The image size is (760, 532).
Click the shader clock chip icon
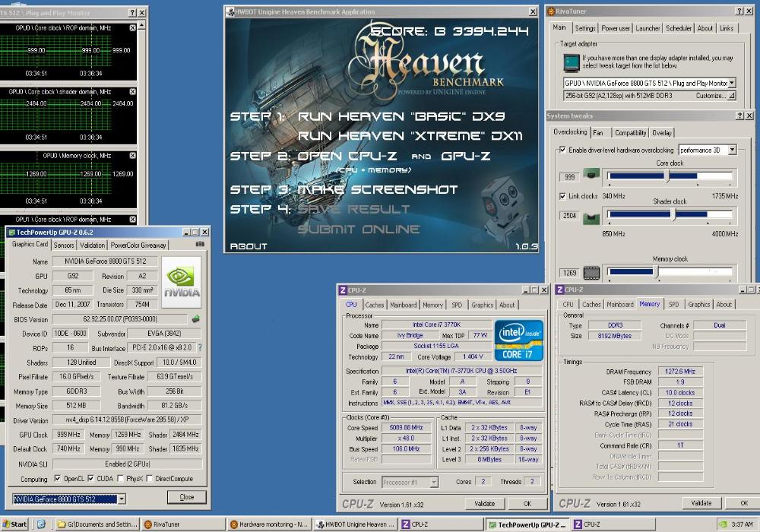(591, 219)
